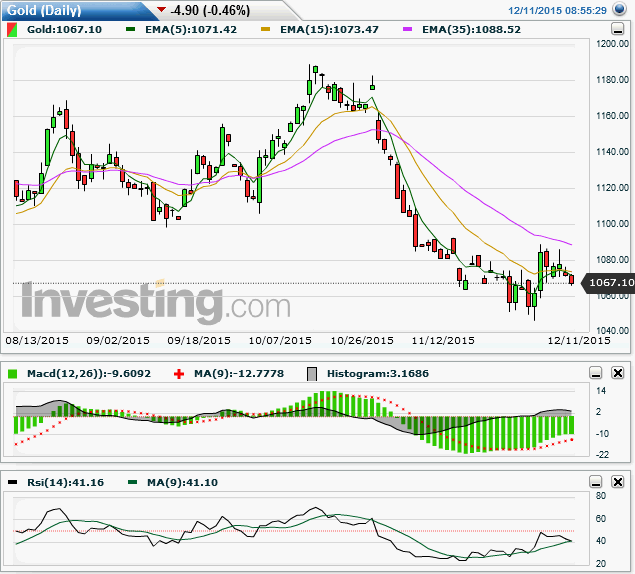Click the EMA(5) green legend swatch
Viewport: 635px width, 574px height.
(130, 29)
